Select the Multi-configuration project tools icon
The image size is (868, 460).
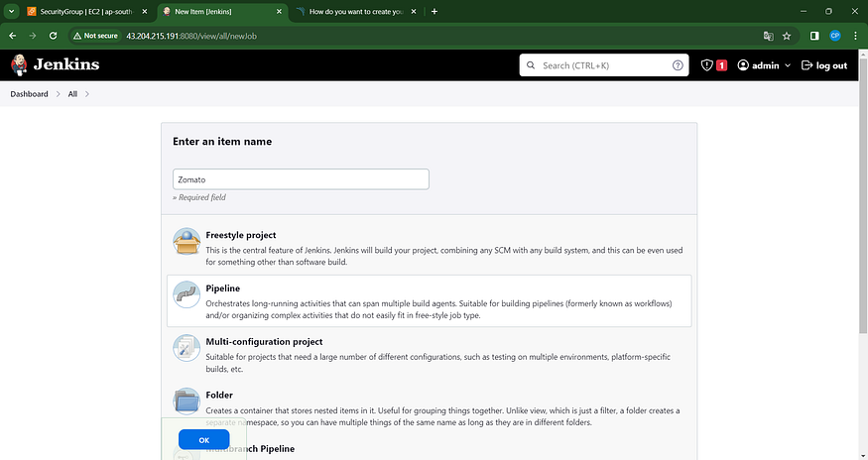pos(186,348)
